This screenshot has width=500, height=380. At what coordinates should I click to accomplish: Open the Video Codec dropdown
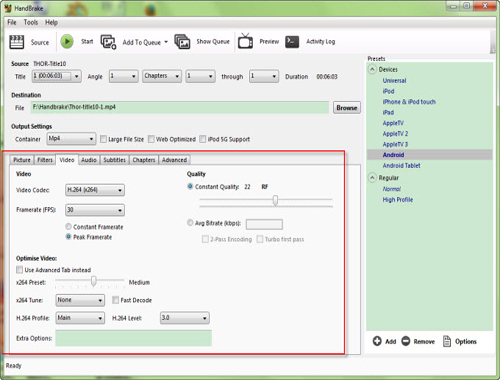tap(95, 190)
